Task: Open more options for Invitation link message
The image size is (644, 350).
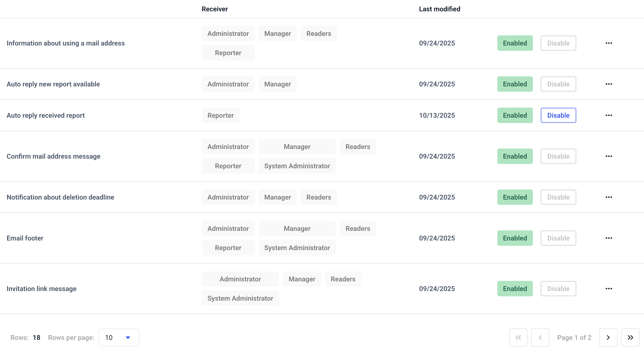Action: 608,289
